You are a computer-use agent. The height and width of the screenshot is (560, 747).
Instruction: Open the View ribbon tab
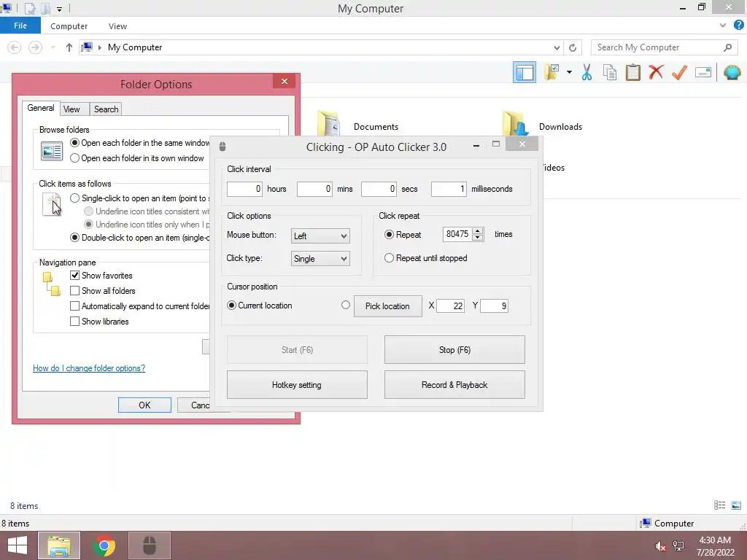point(117,26)
